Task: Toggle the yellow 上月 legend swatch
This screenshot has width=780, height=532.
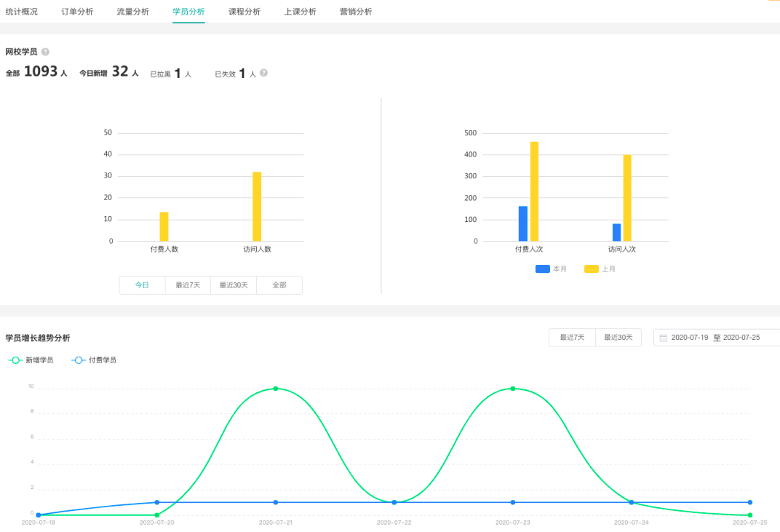Action: click(x=591, y=269)
